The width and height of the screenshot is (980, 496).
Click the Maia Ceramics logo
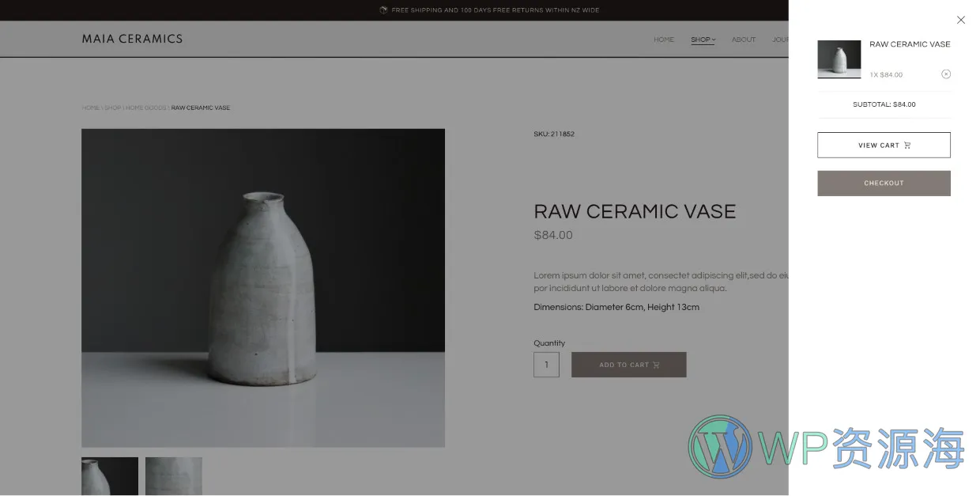coord(132,39)
